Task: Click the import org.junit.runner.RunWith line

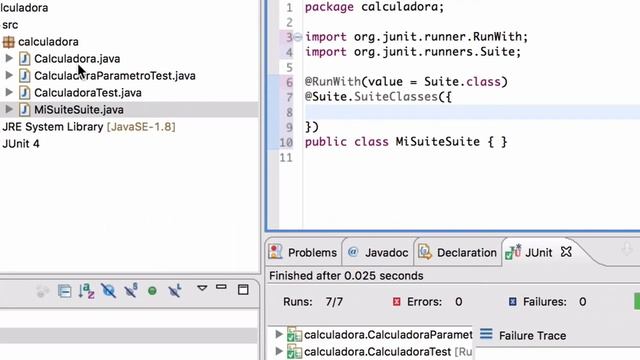Action: 417,37
